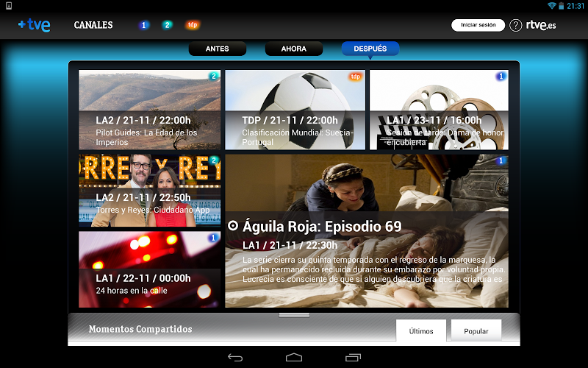This screenshot has height=368, width=588.
Task: Open the help question mark icon
Action: pos(516,25)
